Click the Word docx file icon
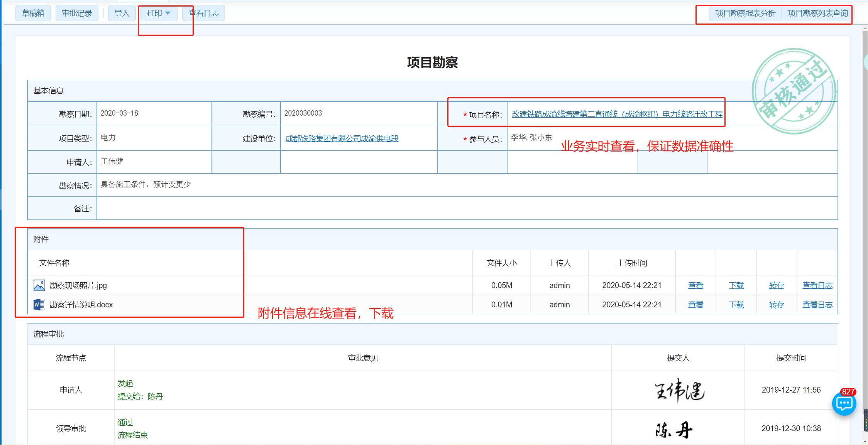 point(39,305)
